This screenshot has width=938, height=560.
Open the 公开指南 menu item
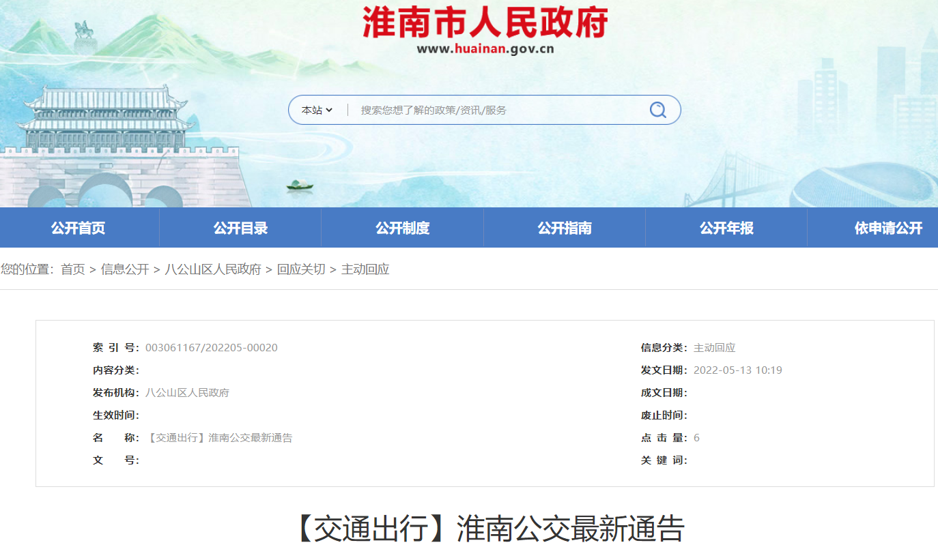tap(564, 227)
